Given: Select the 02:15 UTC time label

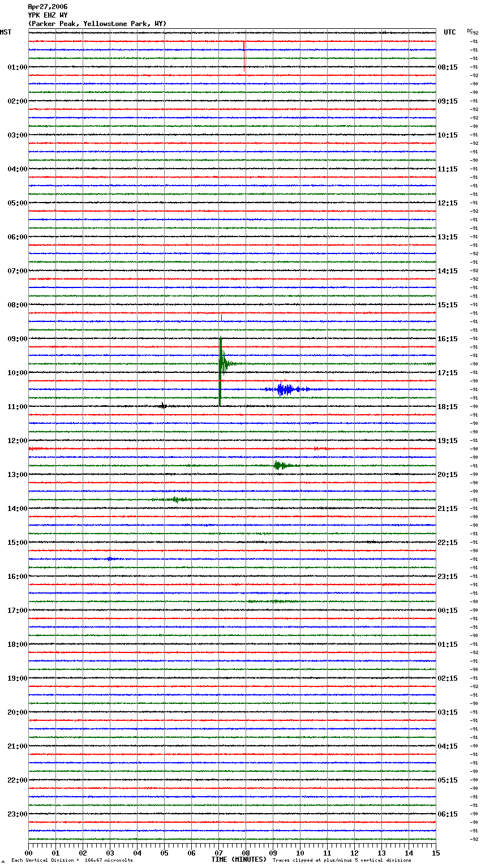Looking at the screenshot, I should click(x=448, y=678).
